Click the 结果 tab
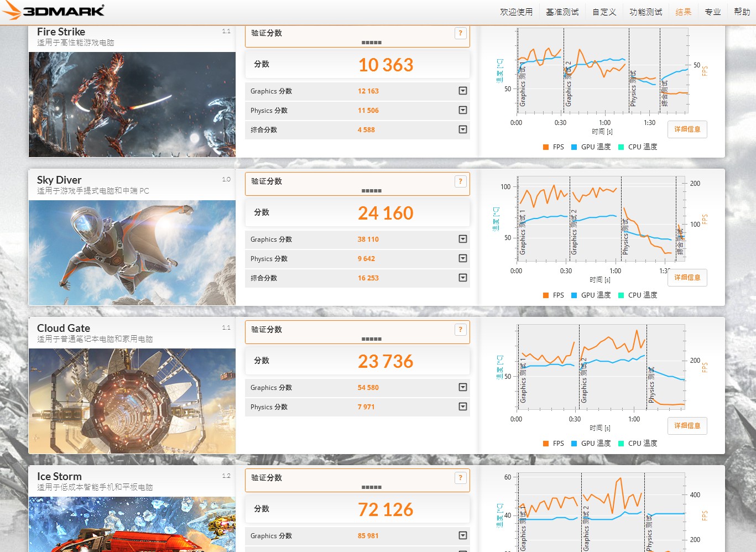The width and height of the screenshot is (756, 552). (x=684, y=12)
